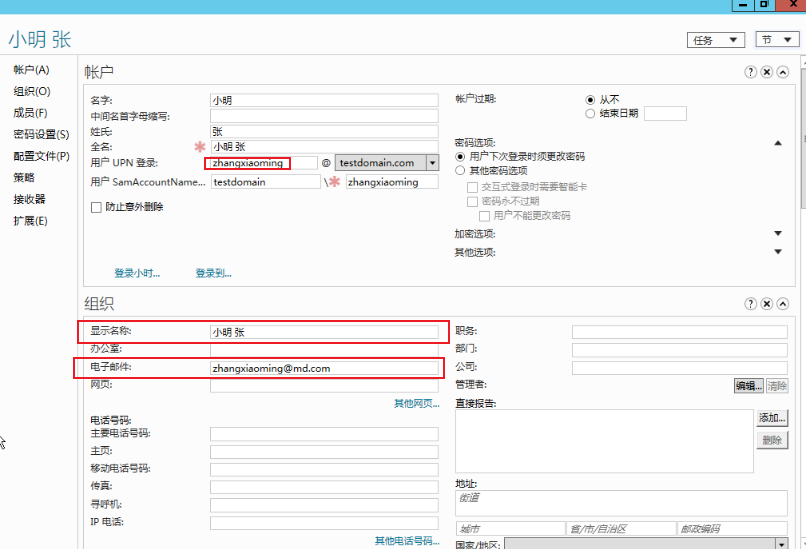This screenshot has width=806, height=549.
Task: Click the 职务 input field
Action: 680,332
